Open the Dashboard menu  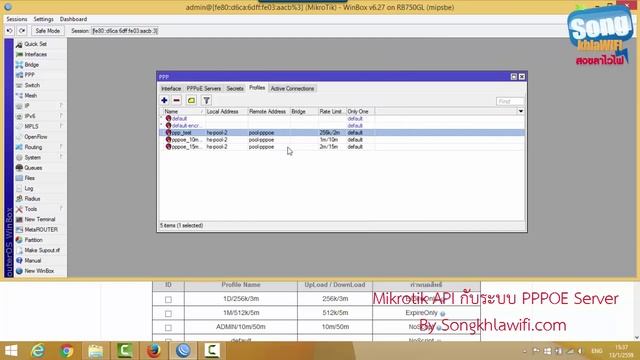pos(73,19)
